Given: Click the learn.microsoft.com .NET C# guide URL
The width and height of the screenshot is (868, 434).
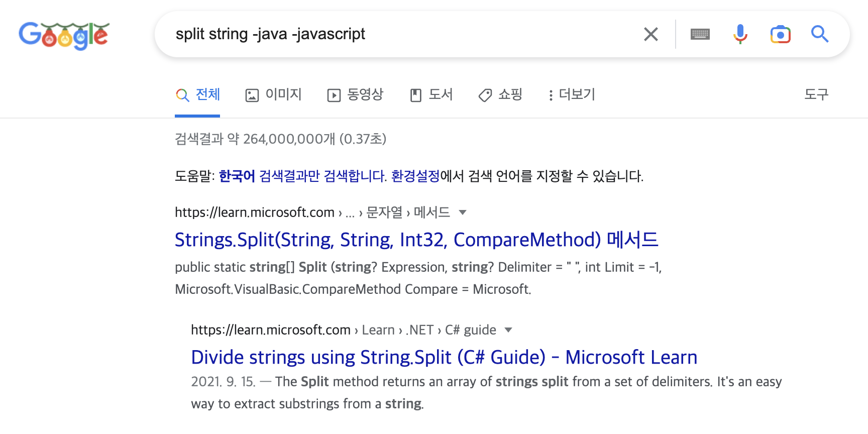Looking at the screenshot, I should point(344,330).
